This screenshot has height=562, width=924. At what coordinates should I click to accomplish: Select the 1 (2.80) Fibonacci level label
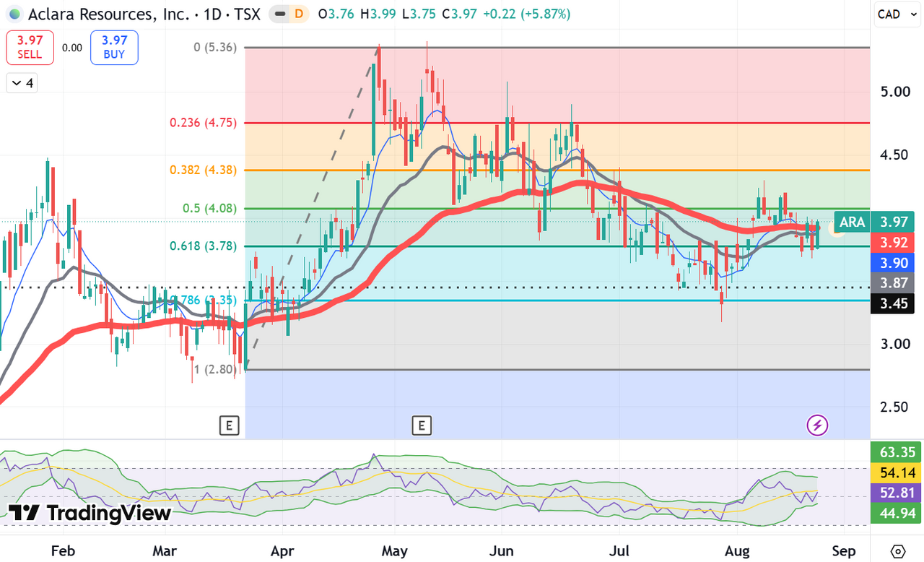[x=215, y=370]
